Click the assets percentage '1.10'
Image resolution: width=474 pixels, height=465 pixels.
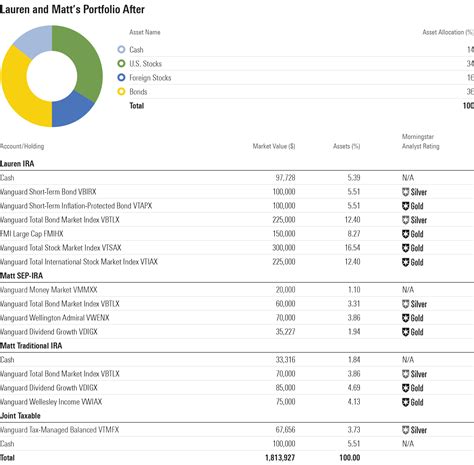[x=354, y=290]
